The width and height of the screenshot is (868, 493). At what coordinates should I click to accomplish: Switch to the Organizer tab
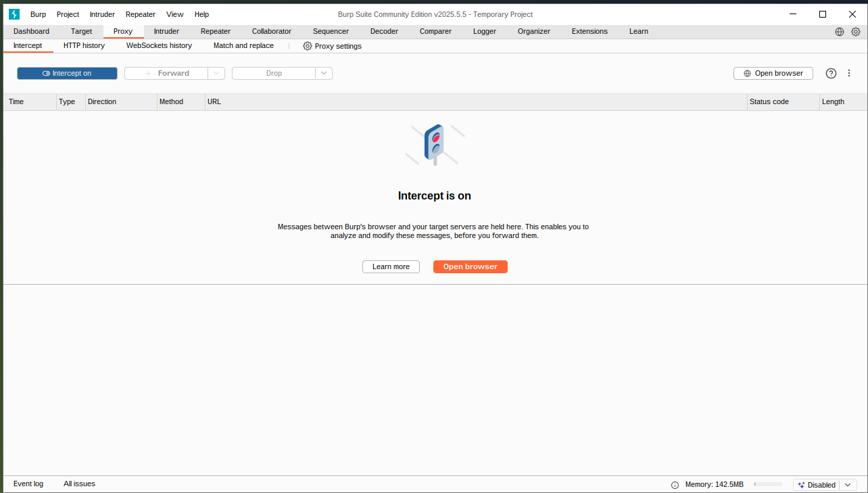pyautogui.click(x=534, y=32)
